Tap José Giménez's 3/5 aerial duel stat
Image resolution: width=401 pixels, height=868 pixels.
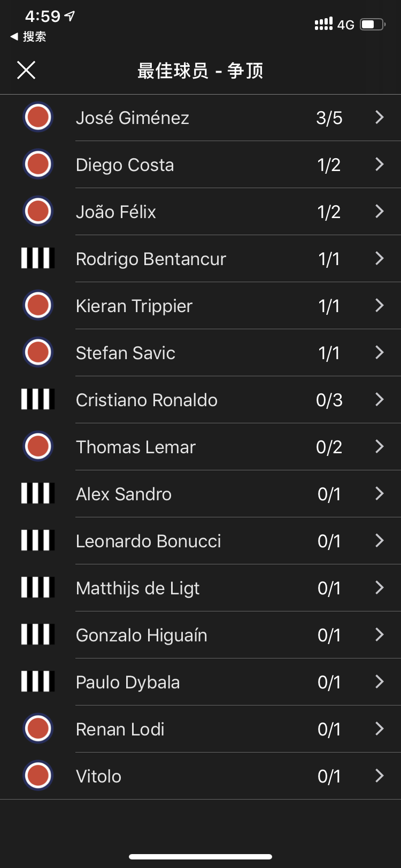click(x=329, y=118)
